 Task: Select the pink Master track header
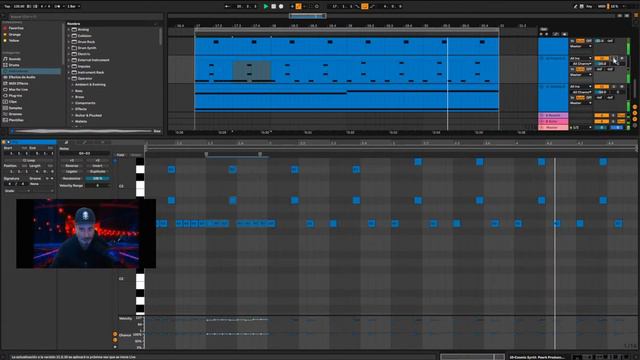553,127
